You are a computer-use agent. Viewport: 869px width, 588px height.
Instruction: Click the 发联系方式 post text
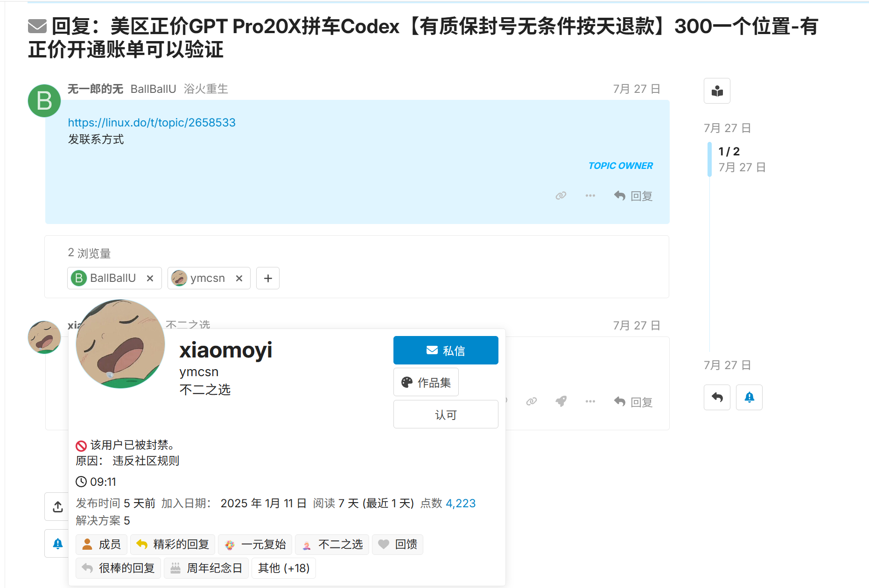point(96,139)
